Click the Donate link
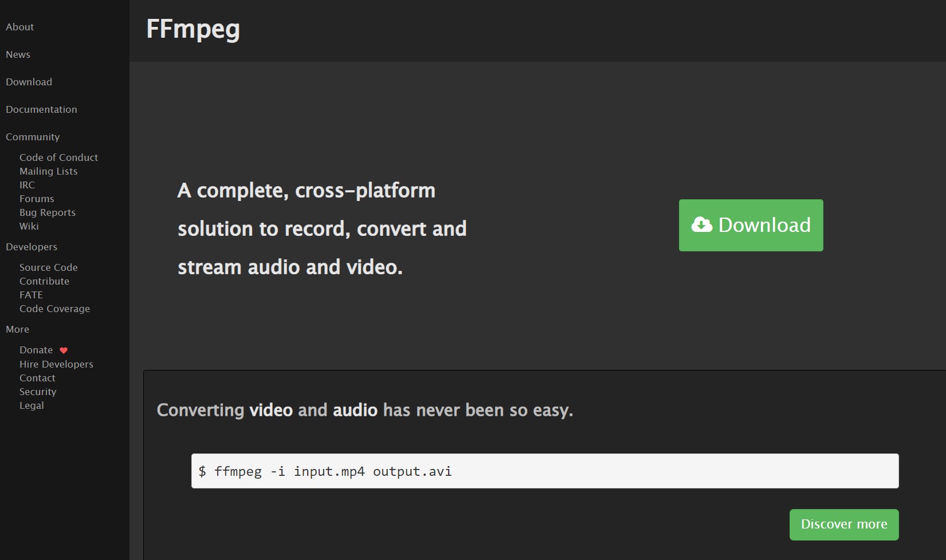 point(36,350)
